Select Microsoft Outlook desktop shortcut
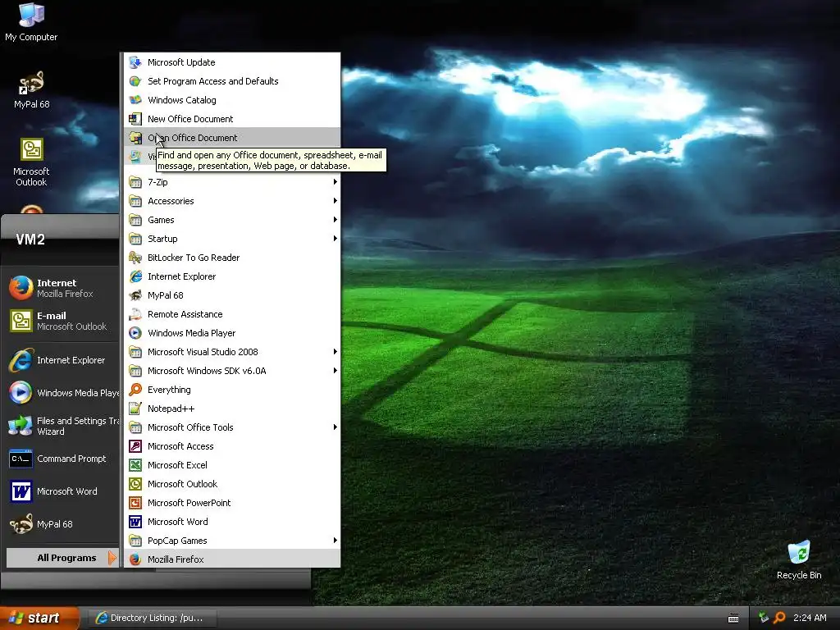Screen dimensions: 840x630 31,162
